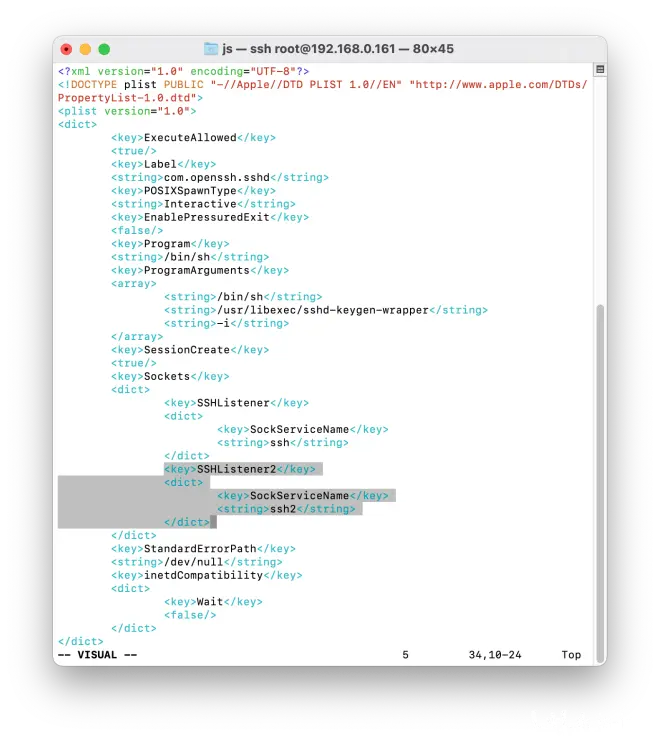Click the ProgramArguments key line
The image size is (660, 736).
click(200, 270)
